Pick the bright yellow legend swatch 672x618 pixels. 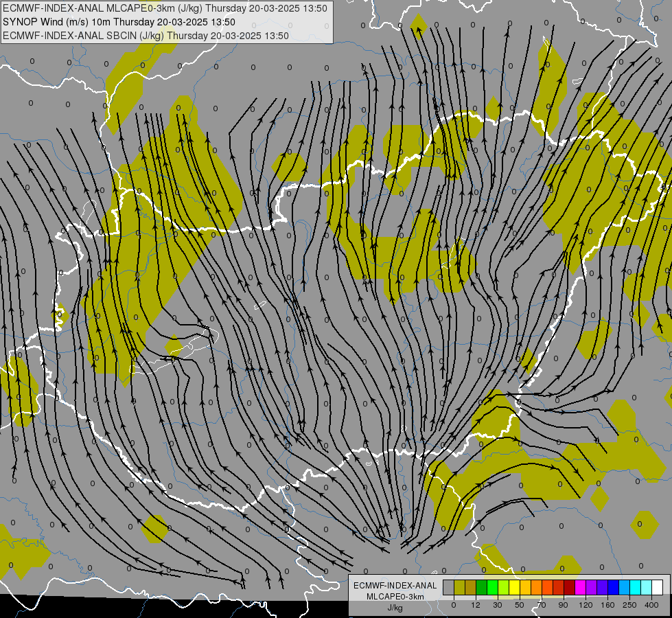click(x=514, y=587)
